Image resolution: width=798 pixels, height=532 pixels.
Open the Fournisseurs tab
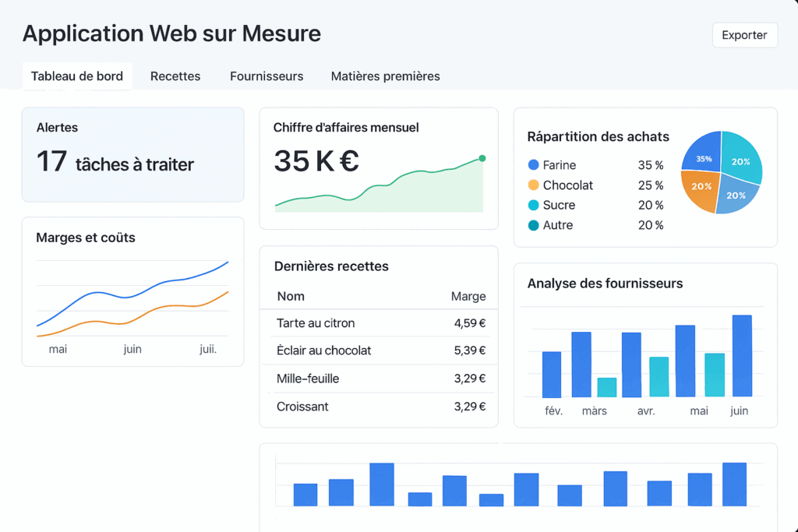pyautogui.click(x=267, y=76)
